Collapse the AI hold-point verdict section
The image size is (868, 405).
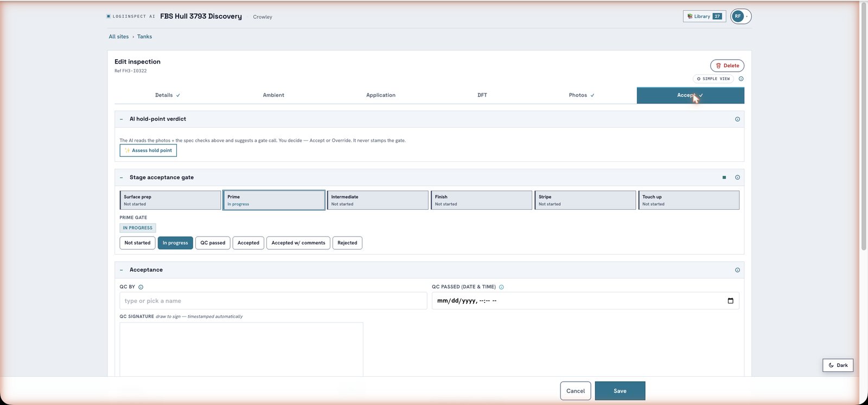pos(122,119)
